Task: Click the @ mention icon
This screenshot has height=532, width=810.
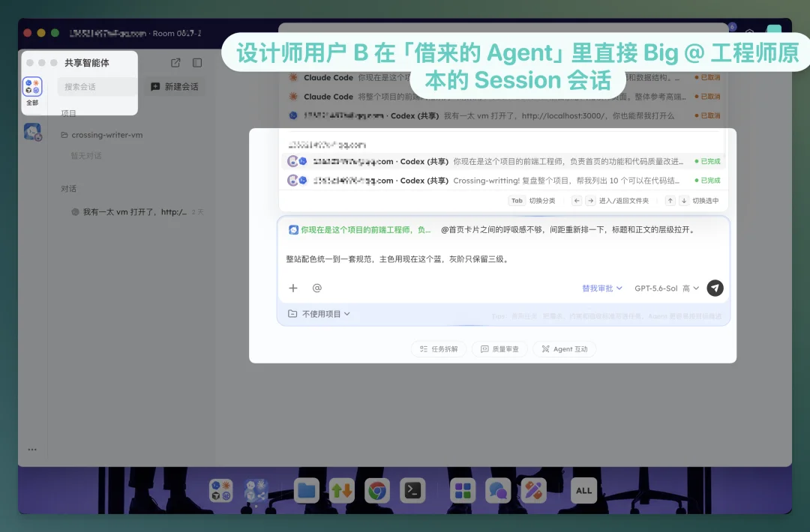Action: click(x=316, y=288)
